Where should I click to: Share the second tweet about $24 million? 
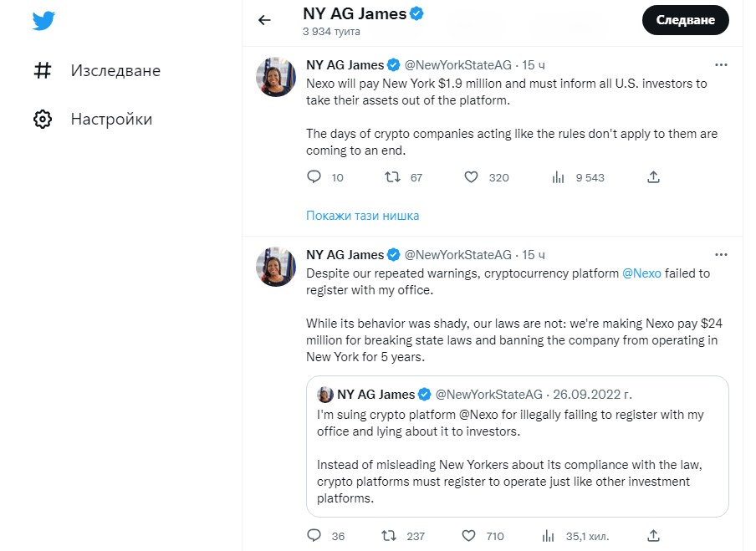pos(654,536)
